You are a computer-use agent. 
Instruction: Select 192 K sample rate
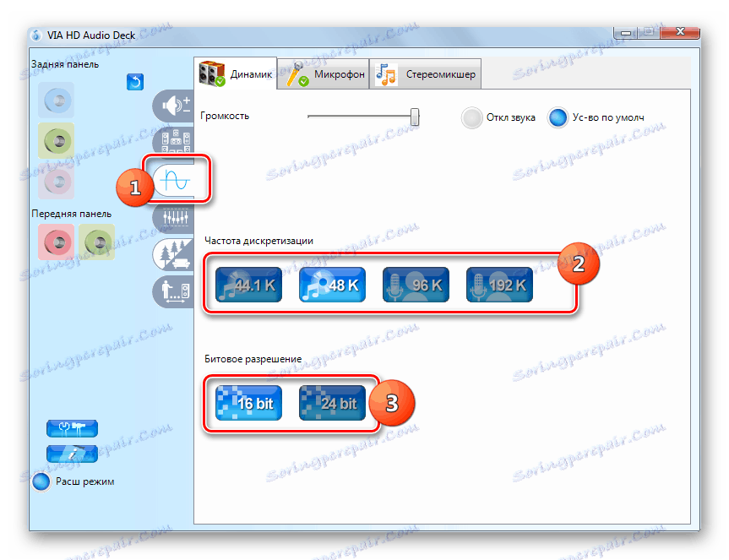click(500, 285)
